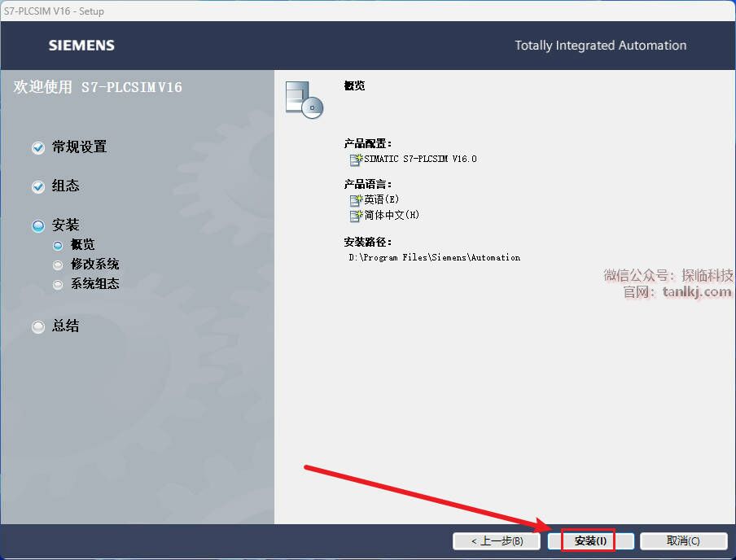Click the 欢迎使用 S7-PLCSIM V16 heading

point(98,87)
